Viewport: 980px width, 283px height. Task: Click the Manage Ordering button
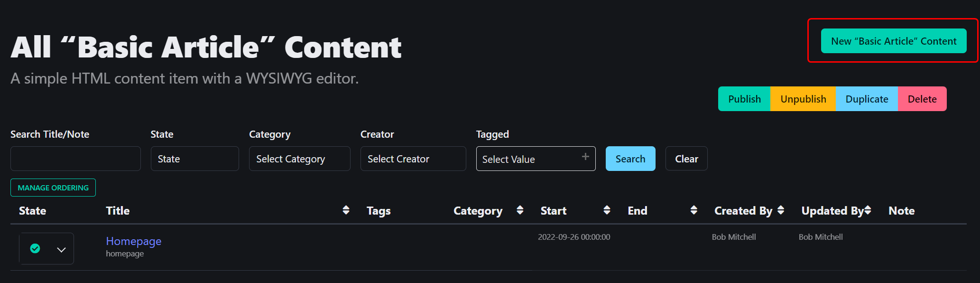pos(53,188)
